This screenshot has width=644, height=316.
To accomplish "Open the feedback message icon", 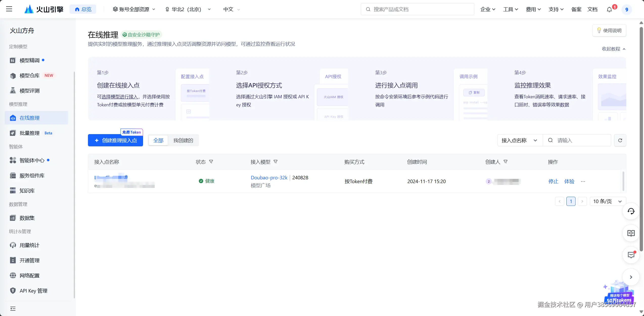I will point(631,255).
